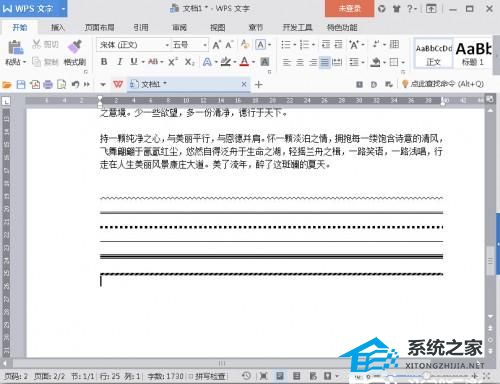Align text left
Viewport: 500px width, 384px height.
tap(287, 62)
